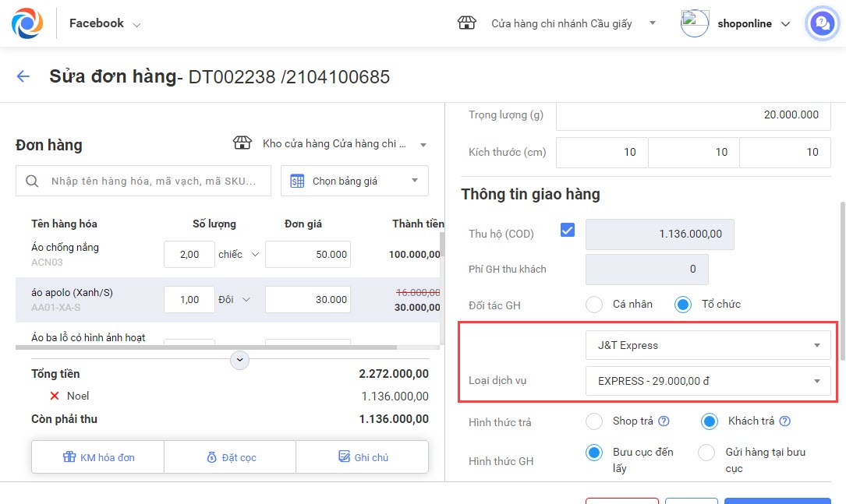
Task: Open the support chat bubble icon
Action: tap(821, 23)
